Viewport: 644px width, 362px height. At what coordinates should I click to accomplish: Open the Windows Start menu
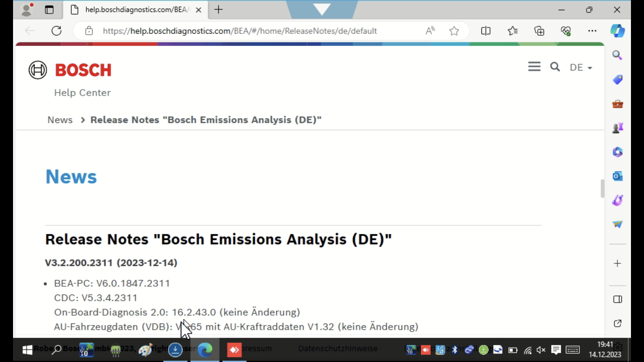pos(27,350)
